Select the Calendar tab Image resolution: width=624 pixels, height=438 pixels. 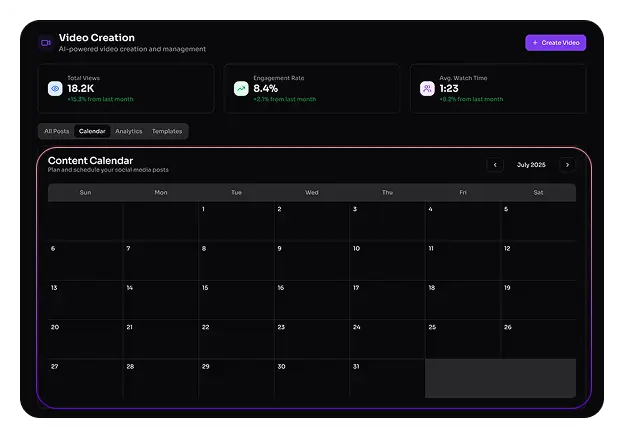pyautogui.click(x=92, y=131)
